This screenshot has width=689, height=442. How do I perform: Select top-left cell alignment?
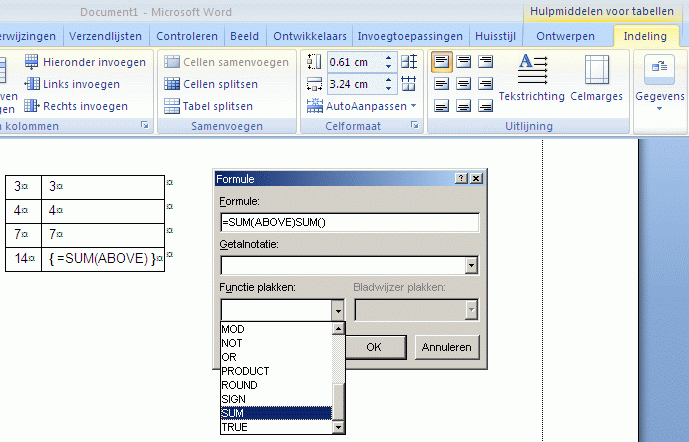click(441, 62)
